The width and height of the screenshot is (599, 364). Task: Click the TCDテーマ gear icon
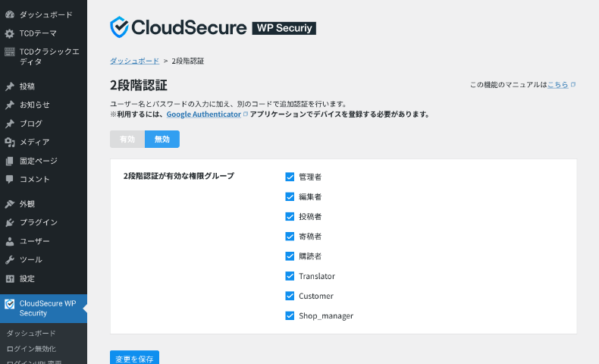10,33
